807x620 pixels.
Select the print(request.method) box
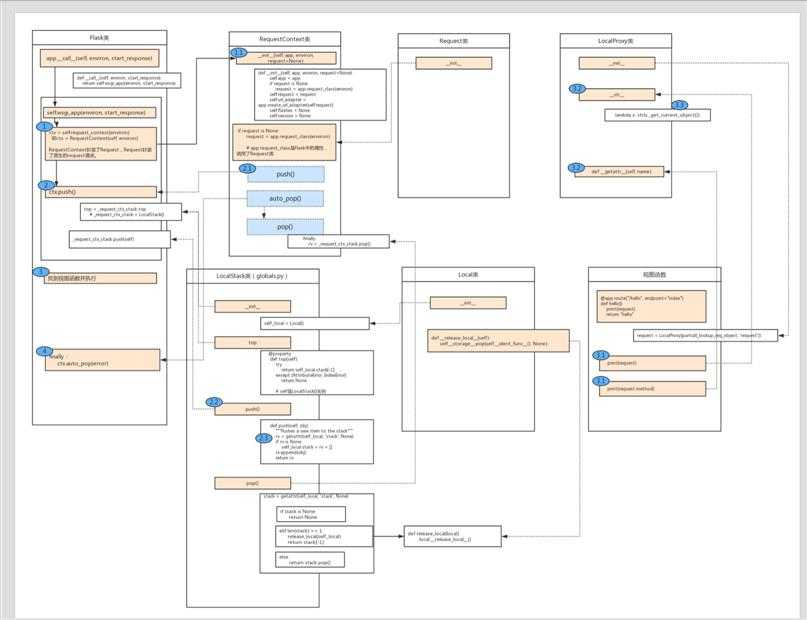653,388
